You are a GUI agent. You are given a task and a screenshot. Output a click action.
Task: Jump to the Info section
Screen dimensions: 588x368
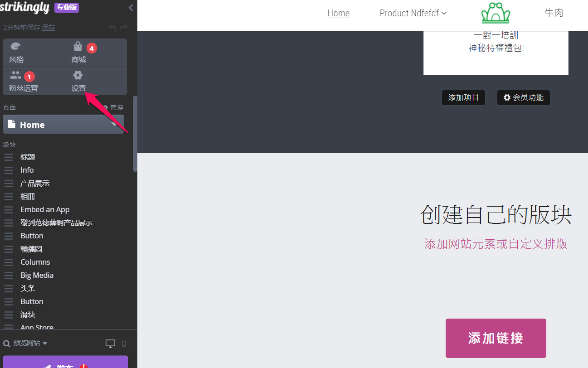click(27, 170)
